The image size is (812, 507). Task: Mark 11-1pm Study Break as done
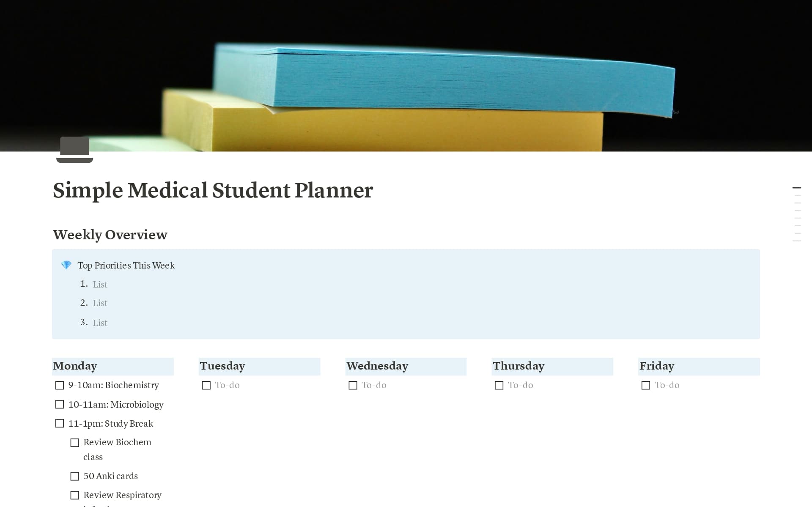[x=60, y=424]
